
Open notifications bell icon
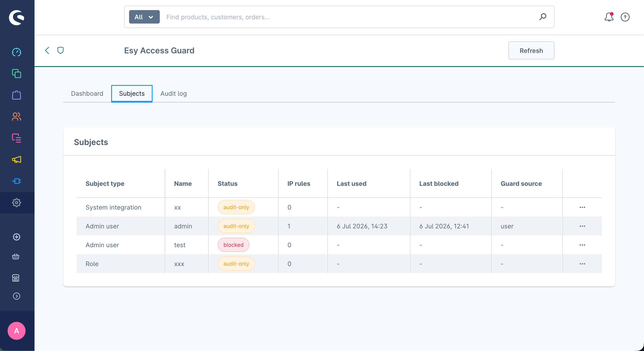point(609,17)
